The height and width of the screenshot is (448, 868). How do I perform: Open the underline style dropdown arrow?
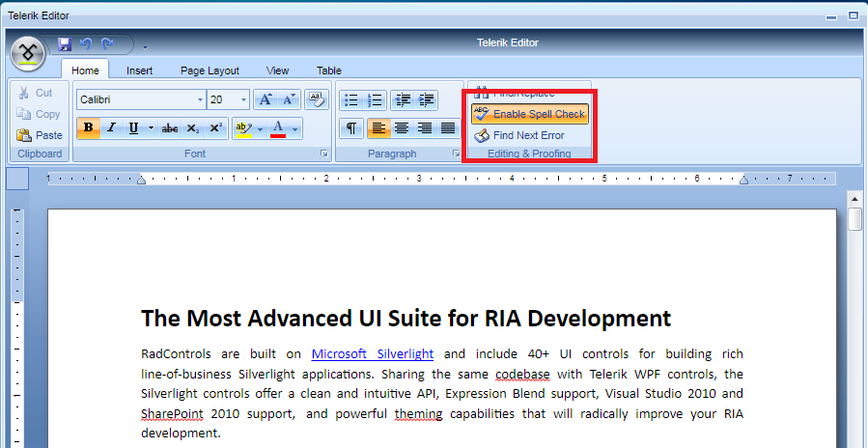point(152,128)
